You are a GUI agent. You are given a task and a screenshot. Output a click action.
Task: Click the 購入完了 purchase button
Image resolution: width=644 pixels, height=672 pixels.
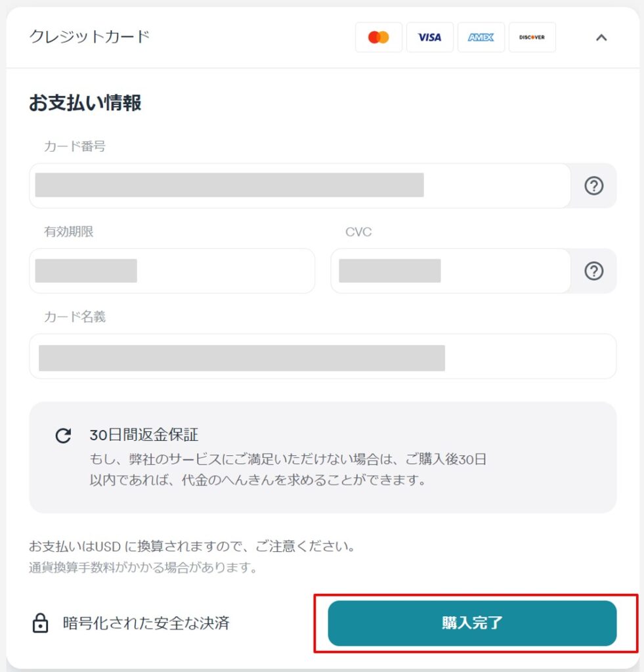(x=471, y=623)
